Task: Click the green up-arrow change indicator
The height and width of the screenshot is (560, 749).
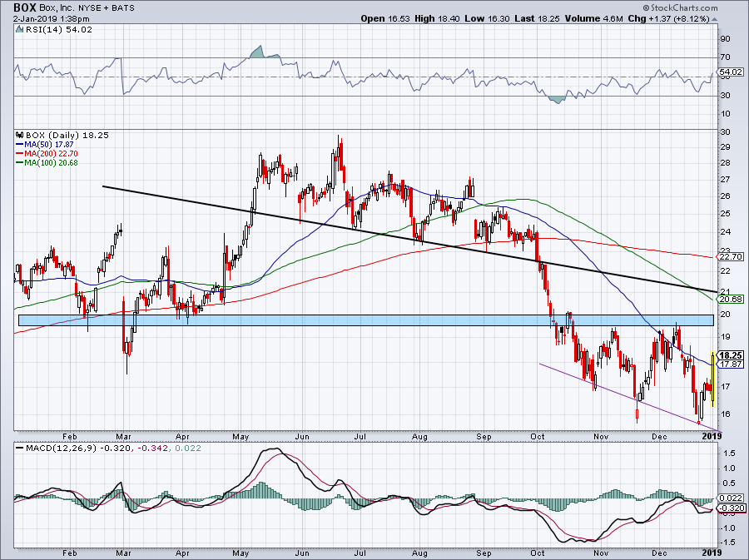Action: [715, 19]
